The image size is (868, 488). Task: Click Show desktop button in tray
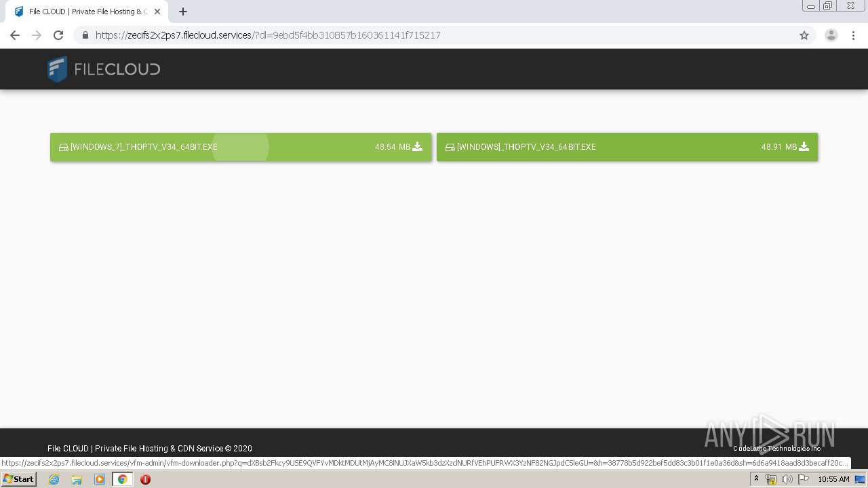coord(861,479)
